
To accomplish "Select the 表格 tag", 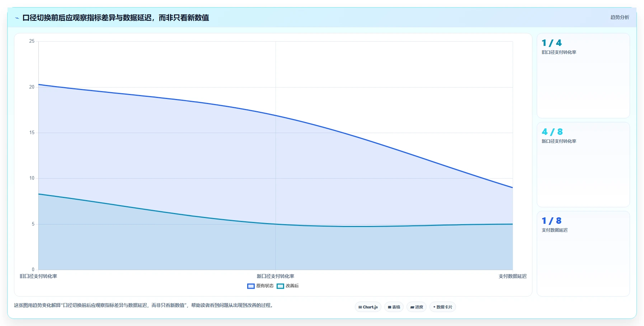I will 394,307.
